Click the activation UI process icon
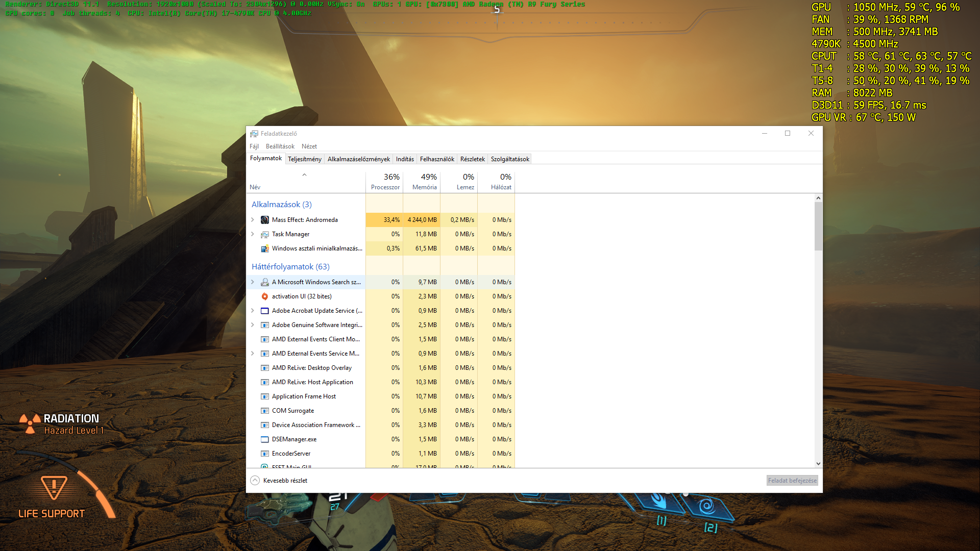980x551 pixels. tap(264, 296)
